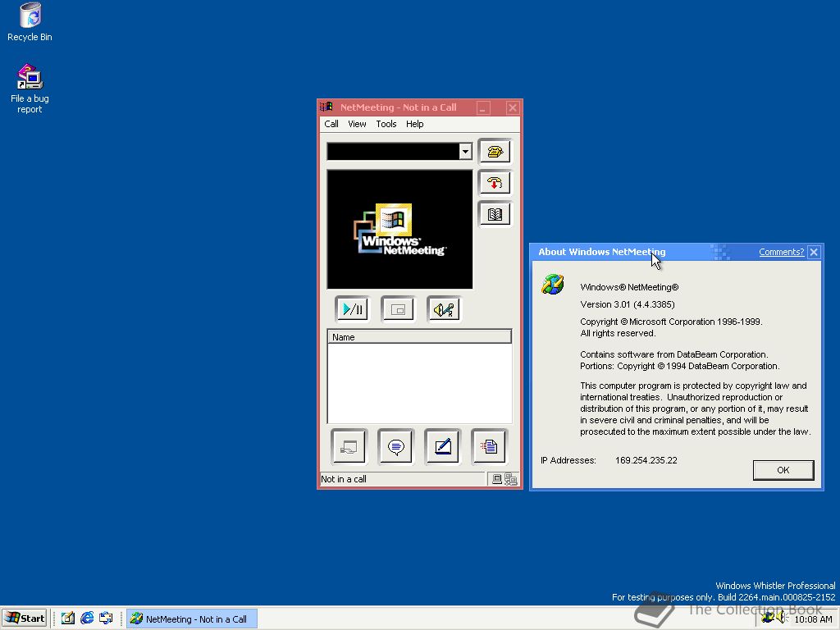This screenshot has height=630, width=840.
Task: Open the Whiteboard pencil icon
Action: click(x=442, y=446)
